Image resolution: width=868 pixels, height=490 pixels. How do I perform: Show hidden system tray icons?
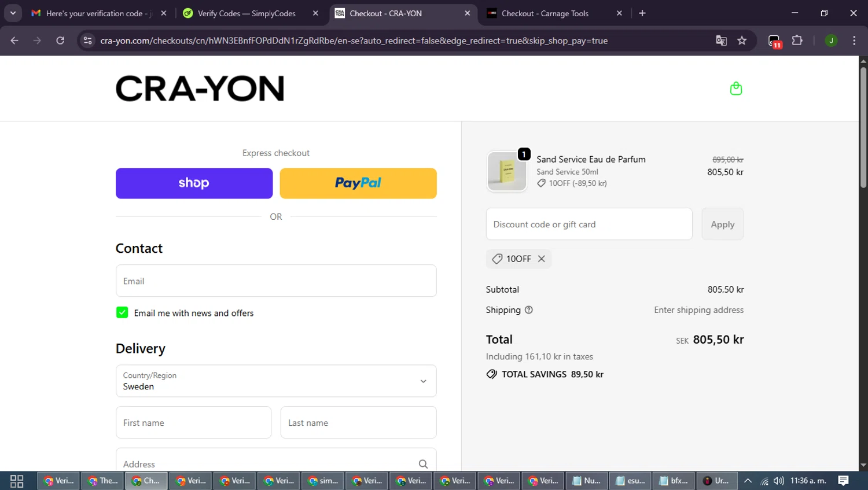(748, 481)
